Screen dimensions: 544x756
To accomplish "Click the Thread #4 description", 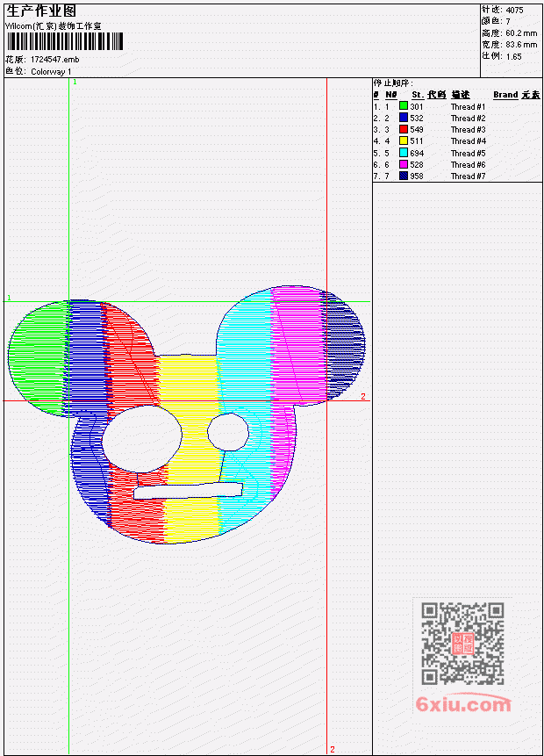I will (468, 141).
